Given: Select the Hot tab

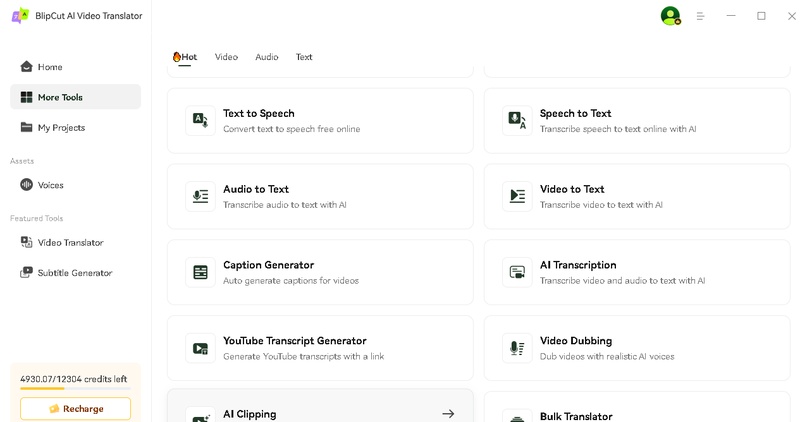Looking at the screenshot, I should (185, 57).
